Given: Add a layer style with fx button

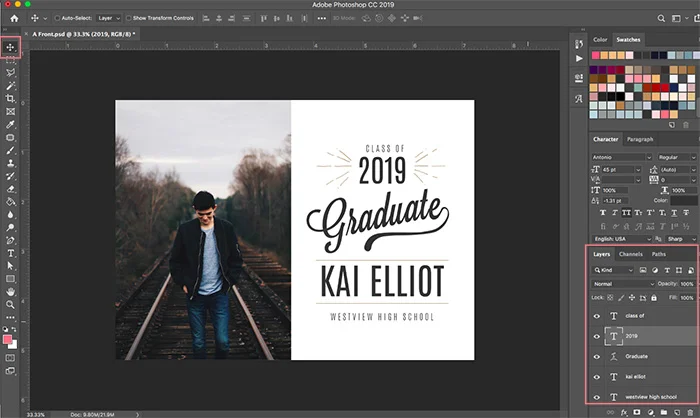Looking at the screenshot, I should tap(624, 412).
